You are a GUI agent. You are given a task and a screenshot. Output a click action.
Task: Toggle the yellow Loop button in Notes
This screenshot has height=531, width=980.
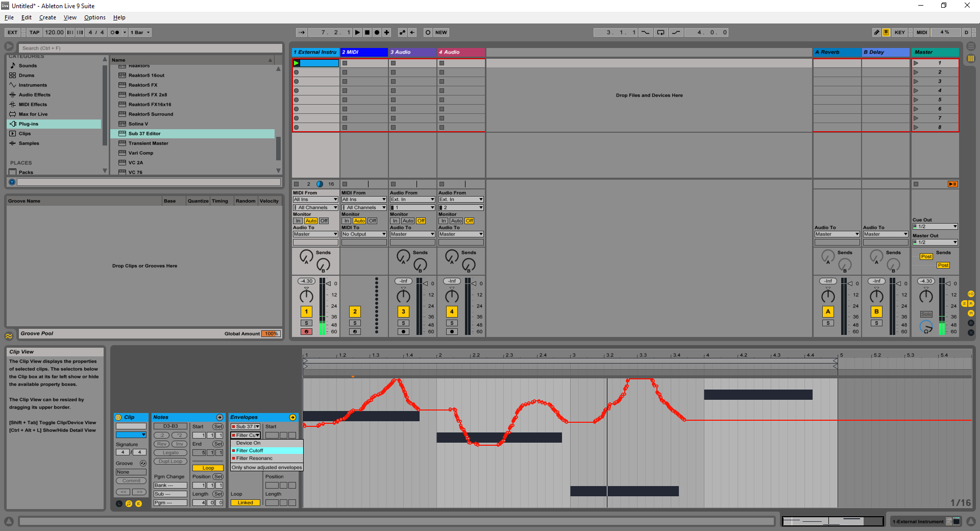click(208, 468)
